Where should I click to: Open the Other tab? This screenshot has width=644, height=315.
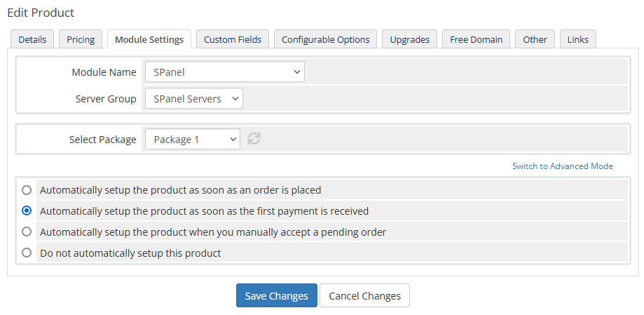(x=535, y=39)
